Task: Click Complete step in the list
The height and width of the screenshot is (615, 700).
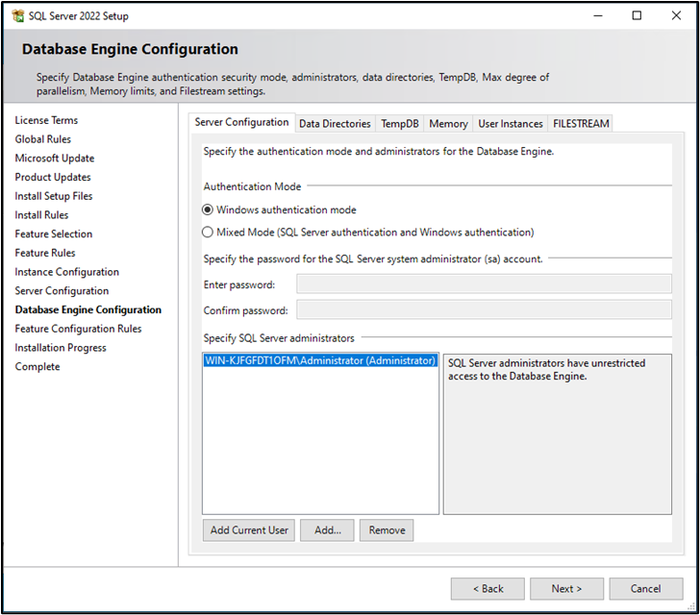Action: (37, 367)
